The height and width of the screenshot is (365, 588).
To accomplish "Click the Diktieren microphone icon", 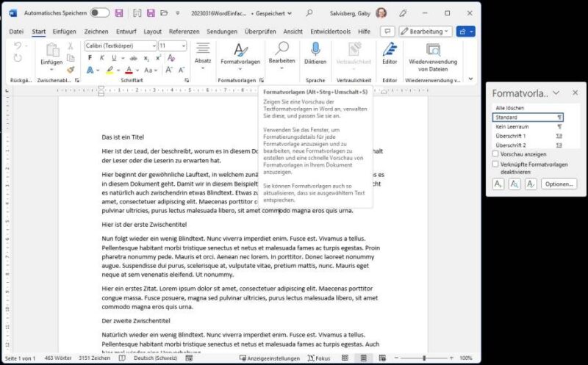I will tap(315, 49).
